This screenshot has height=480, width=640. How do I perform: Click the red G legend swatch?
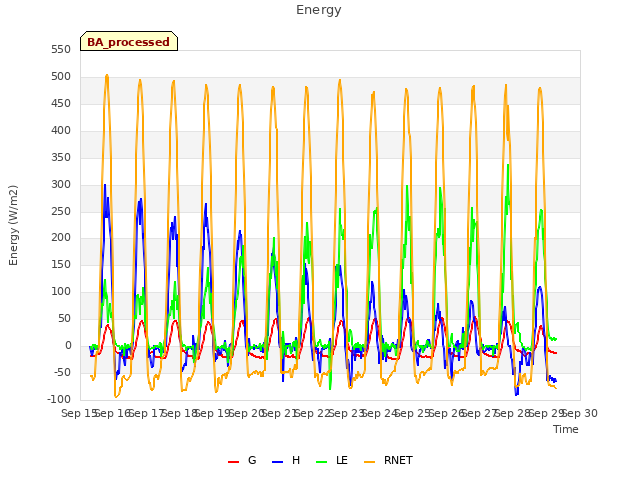[233, 462]
